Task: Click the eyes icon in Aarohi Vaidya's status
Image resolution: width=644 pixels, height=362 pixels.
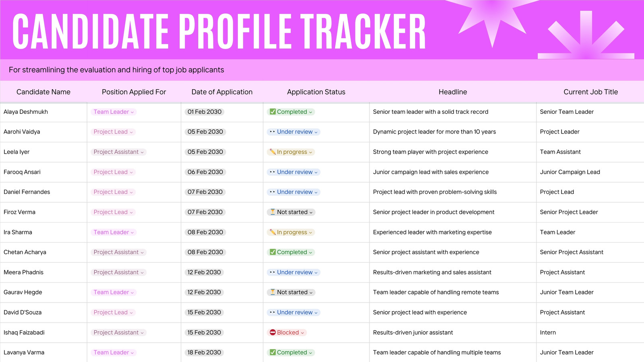Action: (x=272, y=132)
